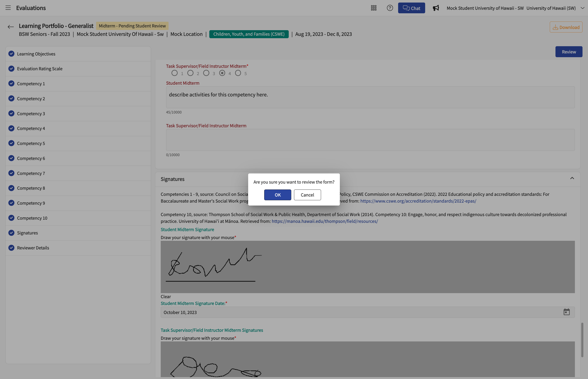Open the manoa.hawaii.edu field resources link
Viewport: 588px width, 379px height.
click(x=325, y=221)
